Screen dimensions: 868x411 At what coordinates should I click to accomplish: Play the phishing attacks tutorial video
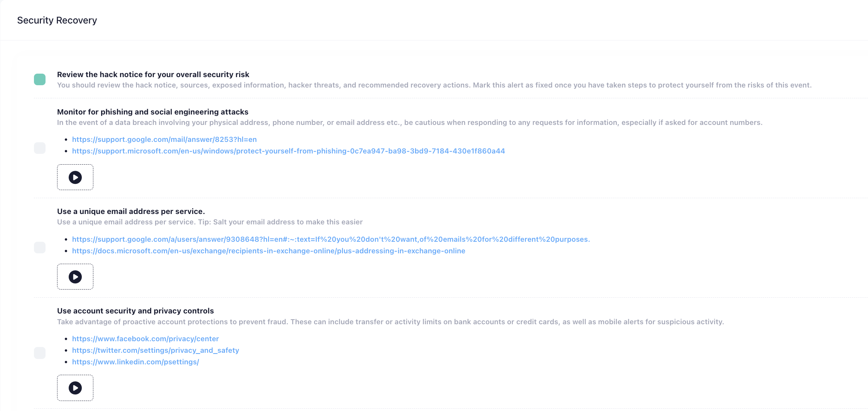(75, 177)
